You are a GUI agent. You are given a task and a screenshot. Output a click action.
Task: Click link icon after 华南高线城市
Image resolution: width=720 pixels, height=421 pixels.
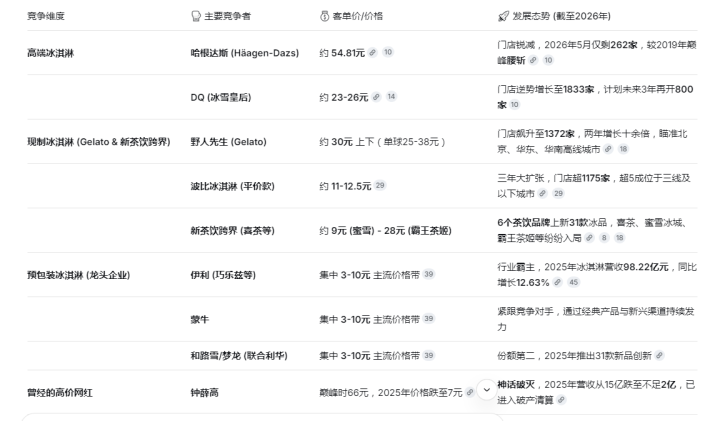click(608, 149)
